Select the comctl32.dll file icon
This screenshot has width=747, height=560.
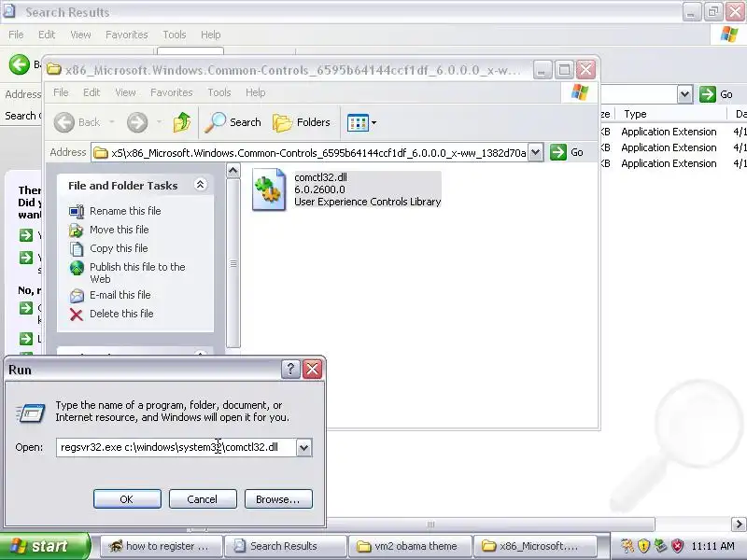coord(269,189)
